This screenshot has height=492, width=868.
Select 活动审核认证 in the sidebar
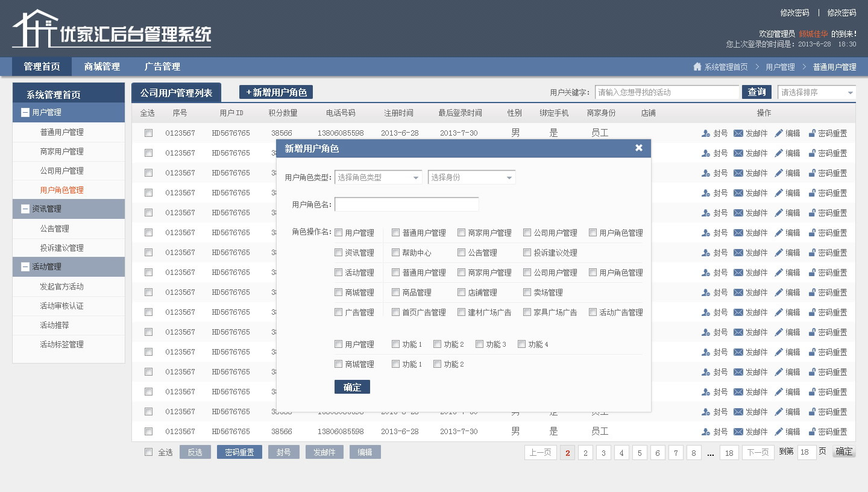click(61, 306)
